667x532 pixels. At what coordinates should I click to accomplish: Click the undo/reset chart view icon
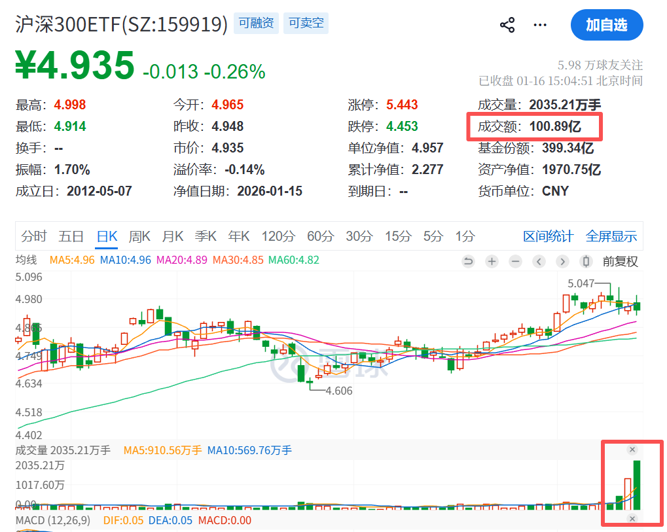click(x=469, y=261)
